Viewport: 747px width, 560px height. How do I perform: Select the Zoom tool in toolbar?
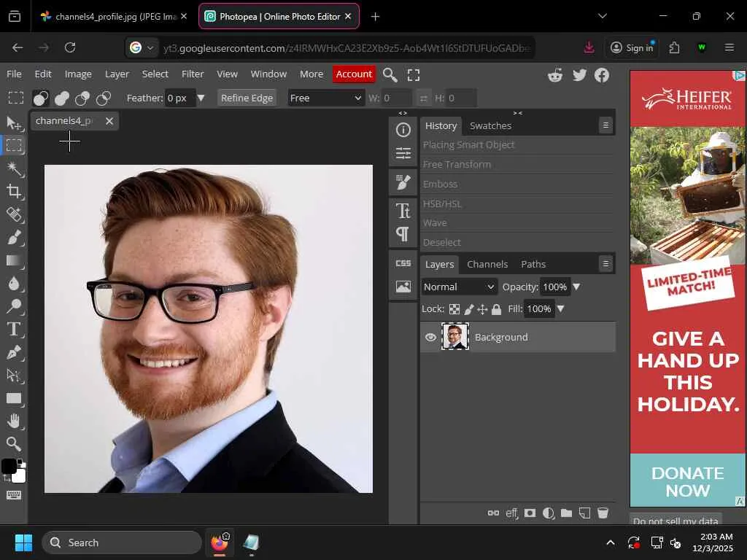pos(14,443)
